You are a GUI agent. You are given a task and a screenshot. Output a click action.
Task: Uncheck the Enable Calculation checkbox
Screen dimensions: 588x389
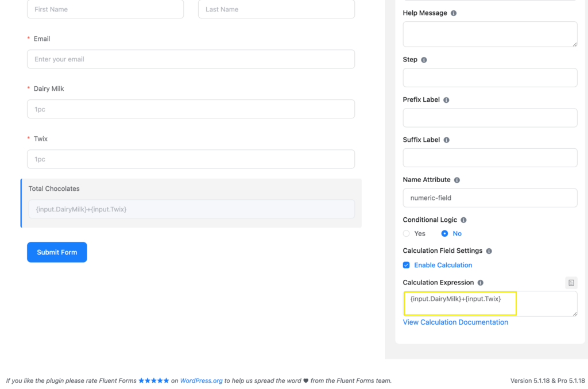pos(406,265)
